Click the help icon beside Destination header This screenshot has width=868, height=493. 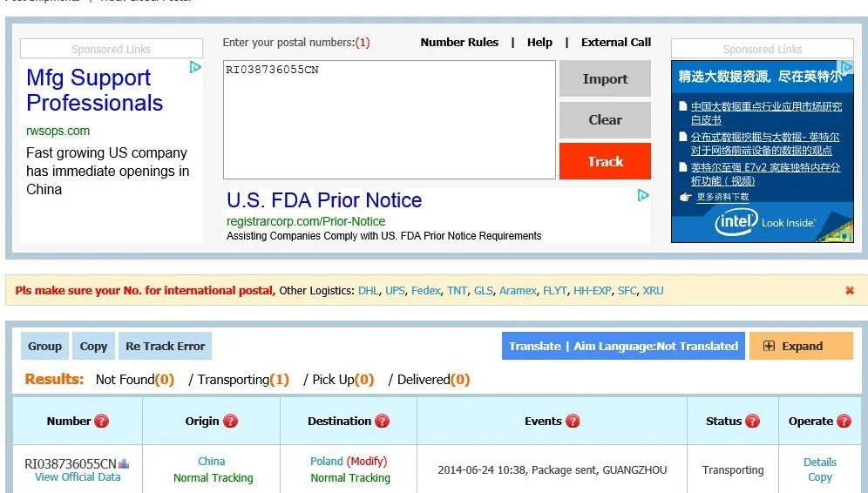click(x=382, y=422)
